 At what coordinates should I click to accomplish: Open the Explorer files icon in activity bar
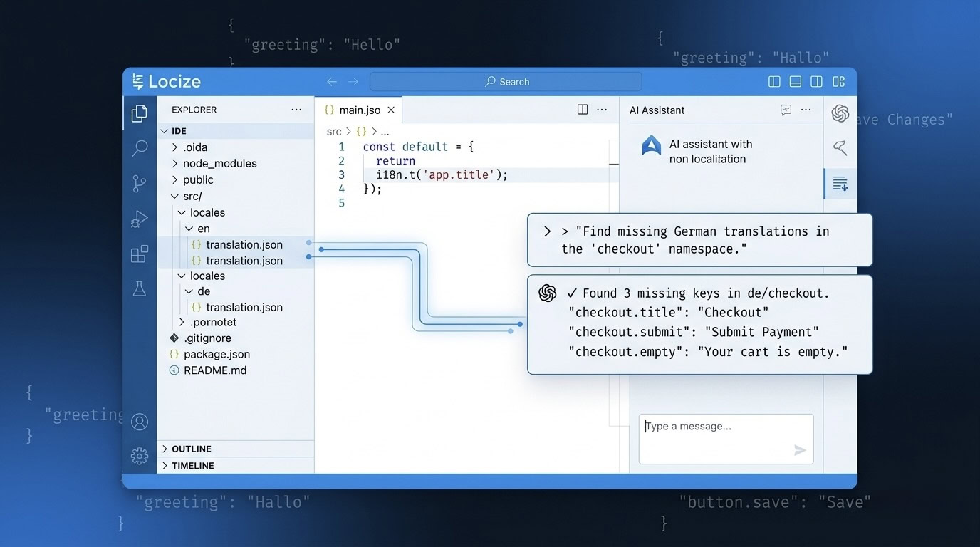point(140,113)
